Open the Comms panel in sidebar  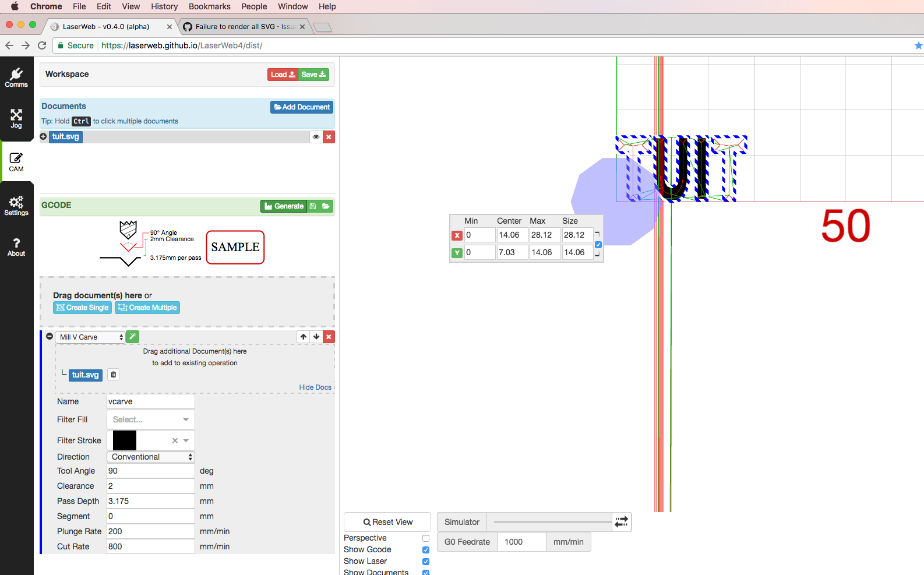(16, 77)
